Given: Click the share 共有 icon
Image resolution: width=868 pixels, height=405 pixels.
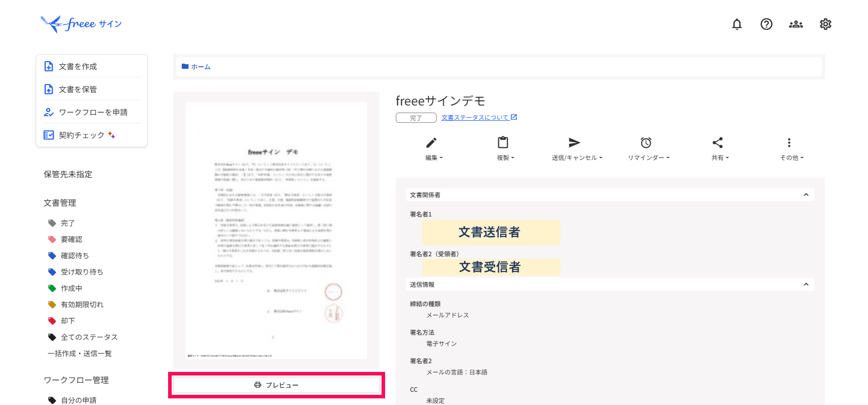Looking at the screenshot, I should point(718,143).
